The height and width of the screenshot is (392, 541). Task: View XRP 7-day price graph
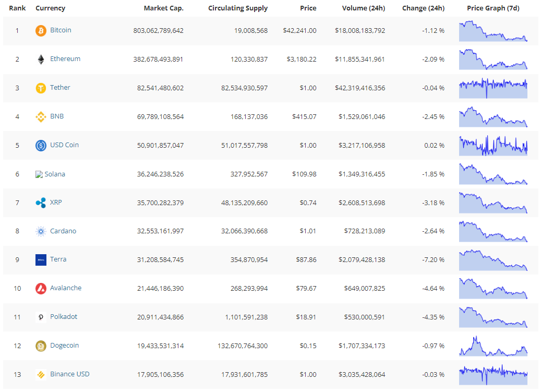(x=493, y=203)
